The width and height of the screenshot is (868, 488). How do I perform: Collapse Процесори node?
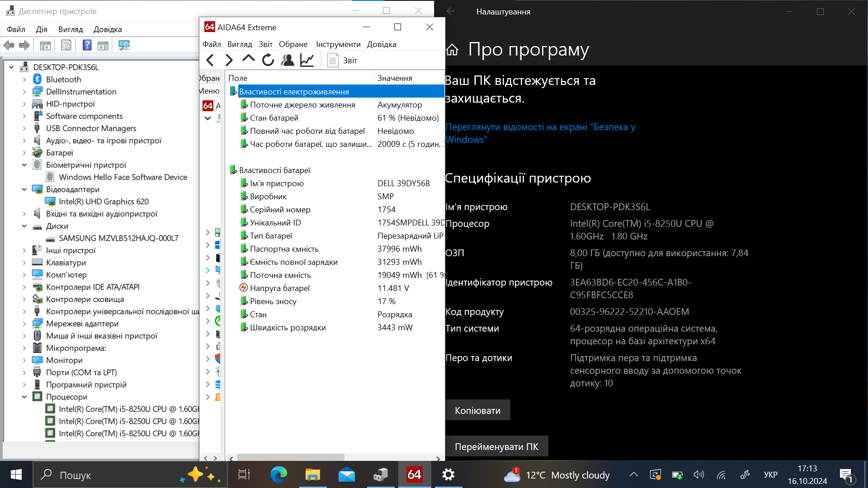(x=24, y=397)
